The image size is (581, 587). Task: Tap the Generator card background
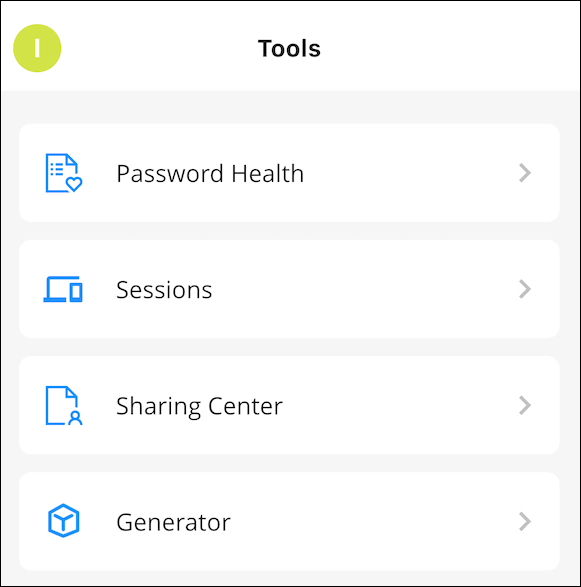289,521
